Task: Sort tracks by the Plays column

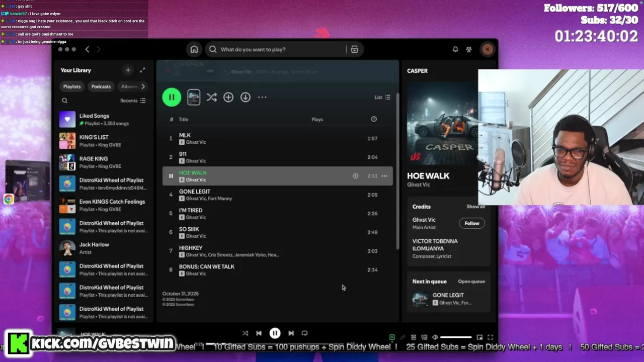Action: tap(317, 119)
